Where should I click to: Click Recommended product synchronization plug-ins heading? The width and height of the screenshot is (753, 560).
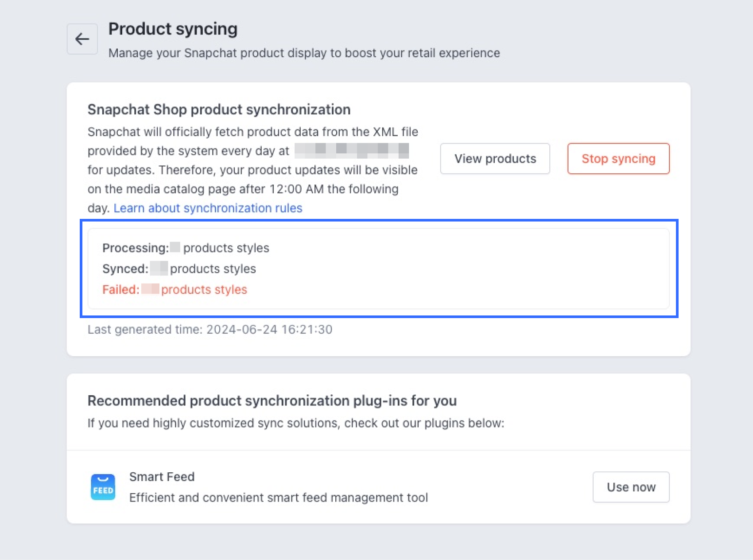click(x=272, y=401)
